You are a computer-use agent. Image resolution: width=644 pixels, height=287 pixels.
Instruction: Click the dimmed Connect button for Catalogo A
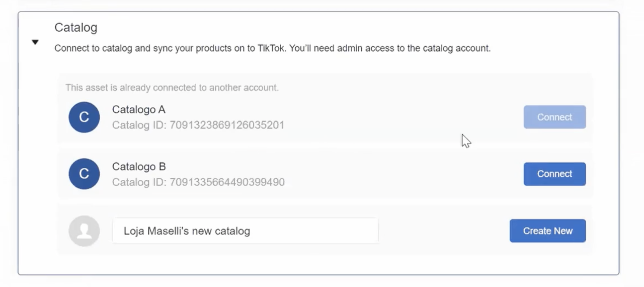pos(554,117)
